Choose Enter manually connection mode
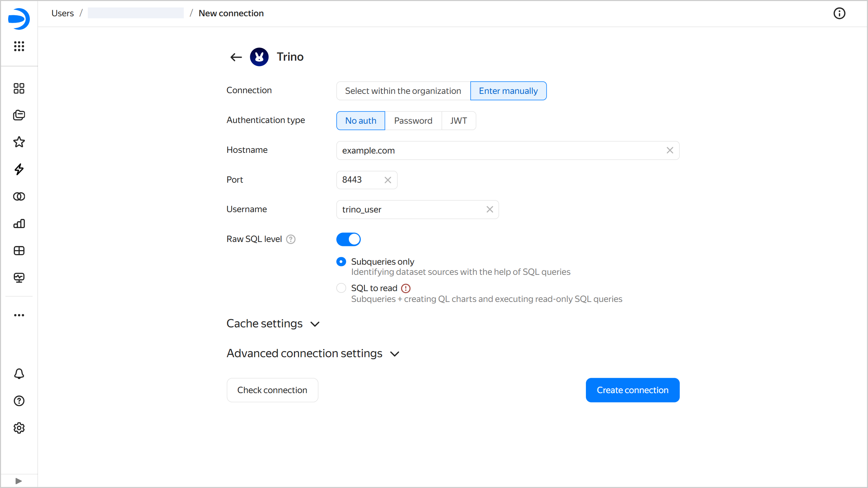 click(508, 91)
